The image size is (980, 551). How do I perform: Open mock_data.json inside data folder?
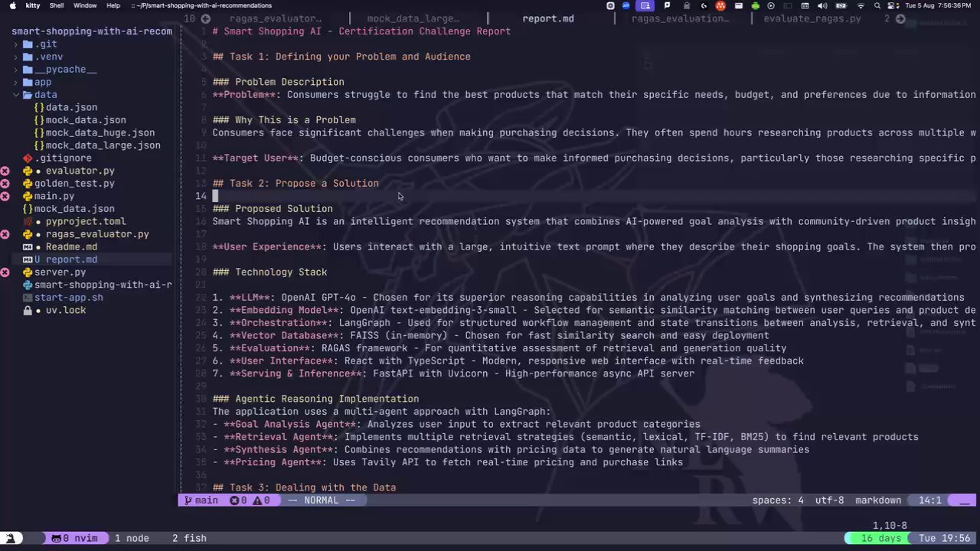86,120
